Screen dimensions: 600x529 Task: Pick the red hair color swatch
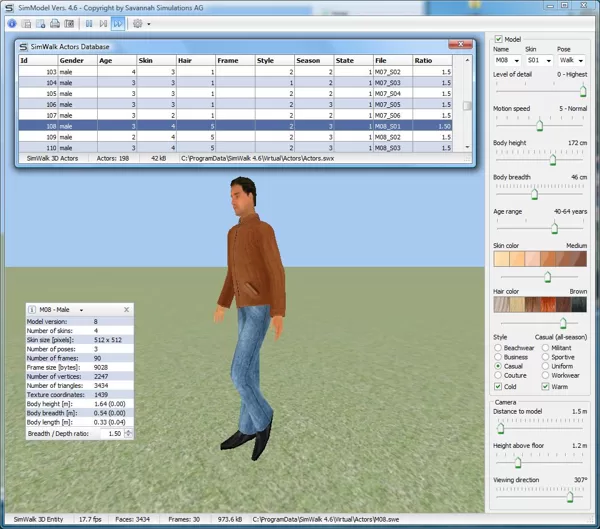tap(548, 305)
